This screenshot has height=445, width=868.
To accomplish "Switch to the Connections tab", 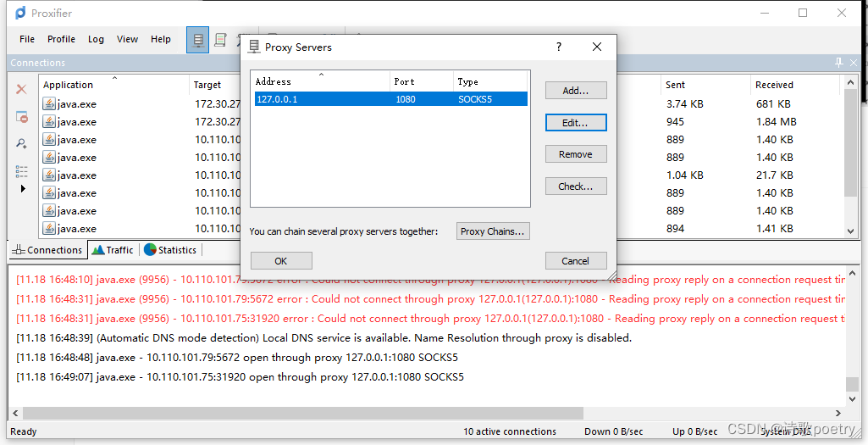I will [47, 250].
